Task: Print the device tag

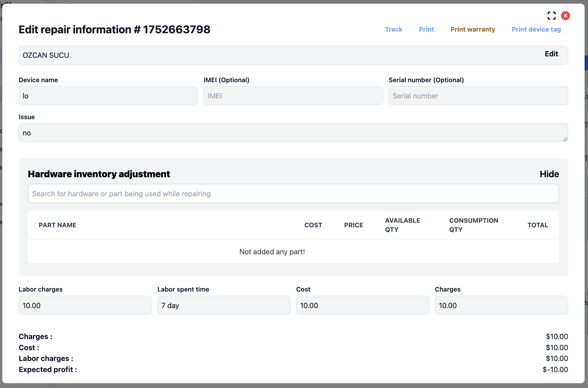Action: [536, 29]
